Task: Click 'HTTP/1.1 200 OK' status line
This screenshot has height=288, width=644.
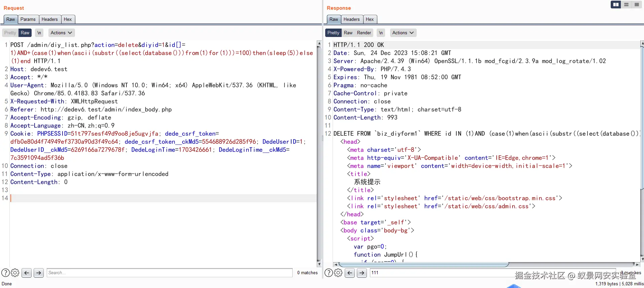Action: [358, 45]
